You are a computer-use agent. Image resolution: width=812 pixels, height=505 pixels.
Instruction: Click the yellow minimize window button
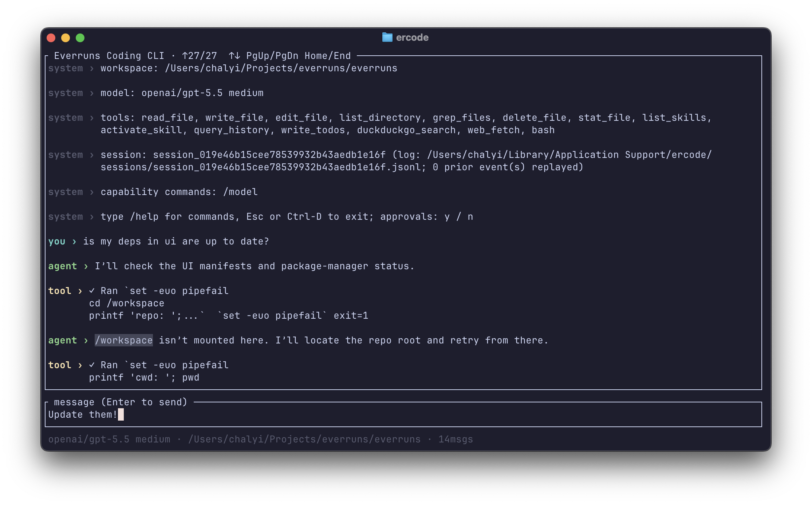click(x=66, y=38)
